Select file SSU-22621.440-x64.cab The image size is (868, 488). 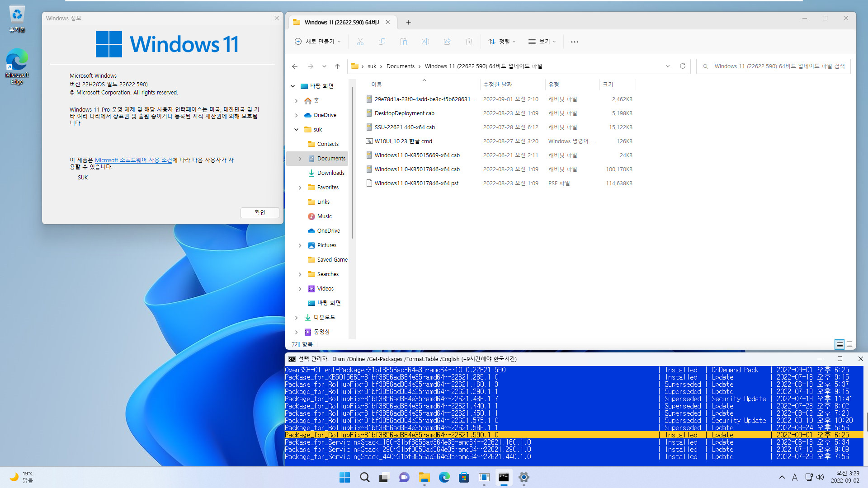click(405, 127)
